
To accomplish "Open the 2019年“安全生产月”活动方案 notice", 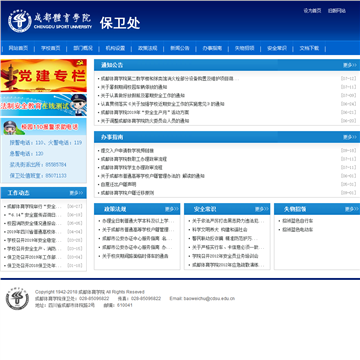I will pyautogui.click(x=145, y=113).
